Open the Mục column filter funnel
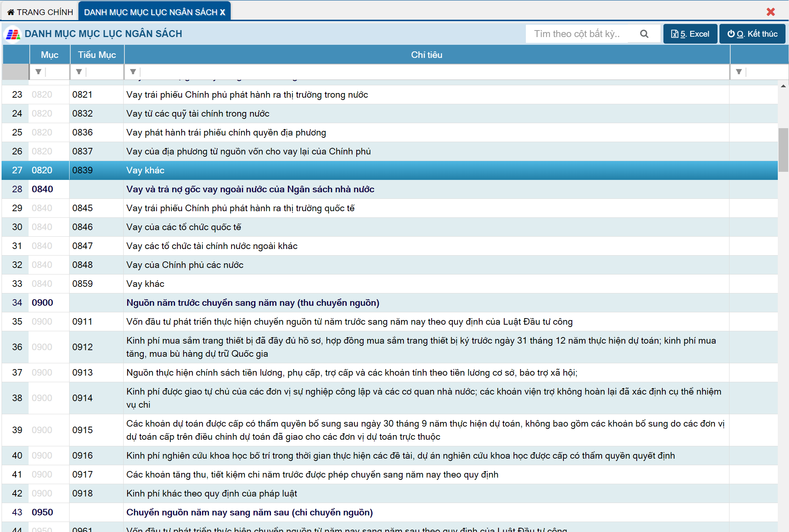Viewport: 789px width, 532px height. 38,72
